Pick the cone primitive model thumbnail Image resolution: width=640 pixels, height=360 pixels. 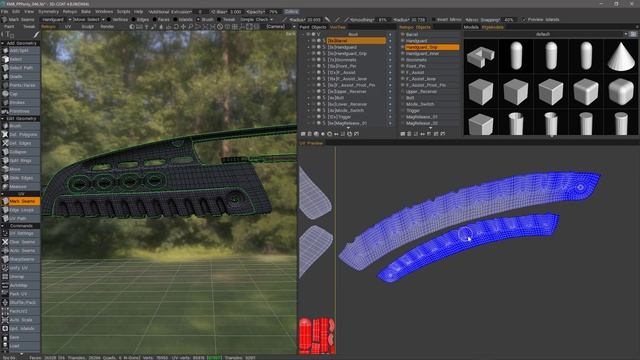621,56
